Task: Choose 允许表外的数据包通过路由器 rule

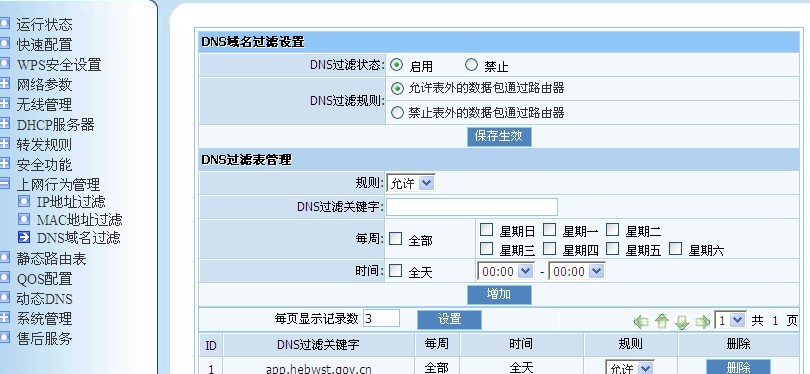Action: point(397,88)
